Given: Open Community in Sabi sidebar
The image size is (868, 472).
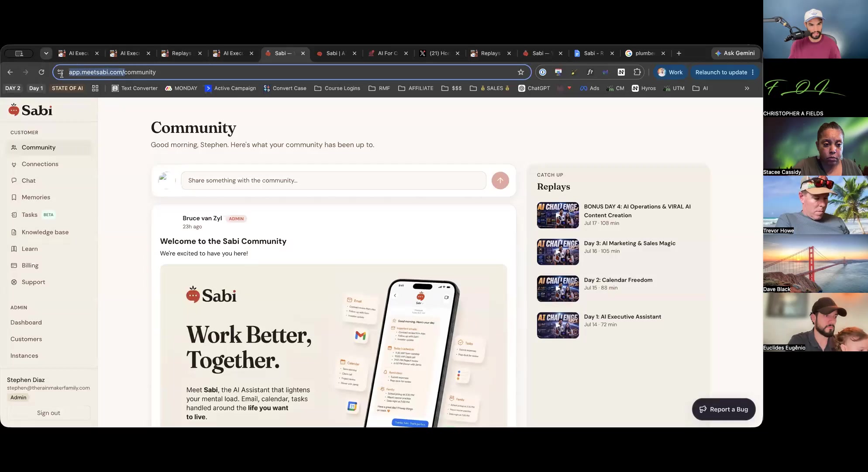Looking at the screenshot, I should (x=49, y=147).
